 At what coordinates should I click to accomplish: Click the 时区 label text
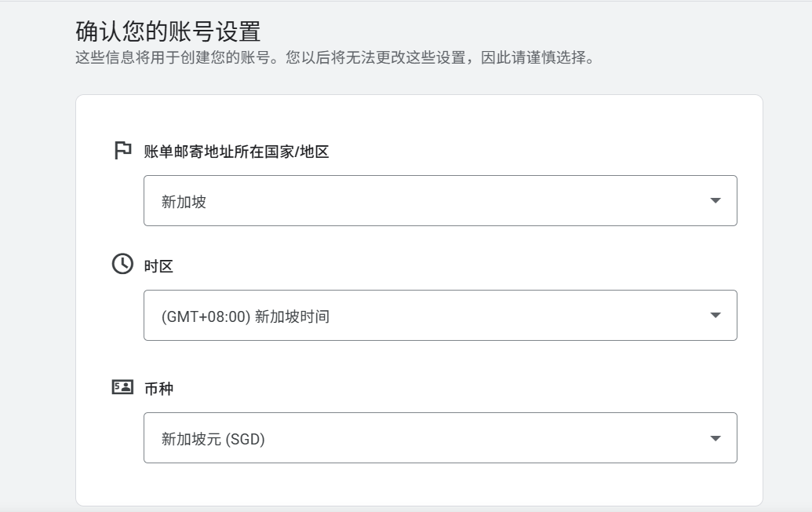[158, 267]
